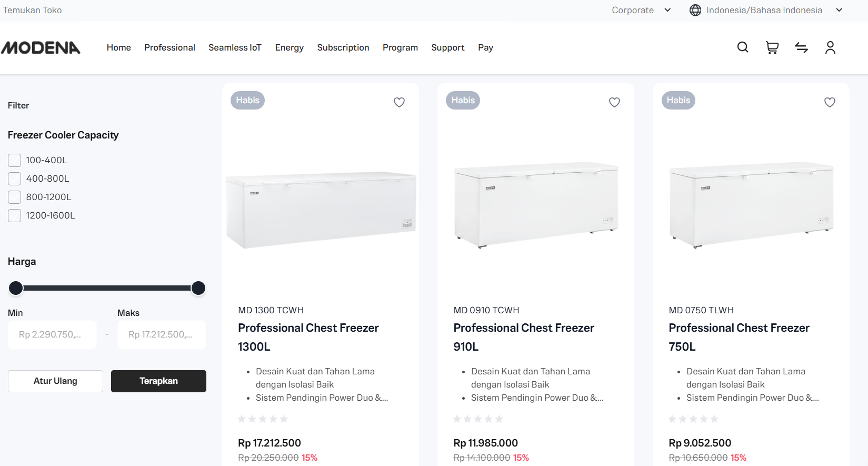Click the compare products arrows icon
Image resolution: width=868 pixels, height=466 pixels.
tap(801, 48)
